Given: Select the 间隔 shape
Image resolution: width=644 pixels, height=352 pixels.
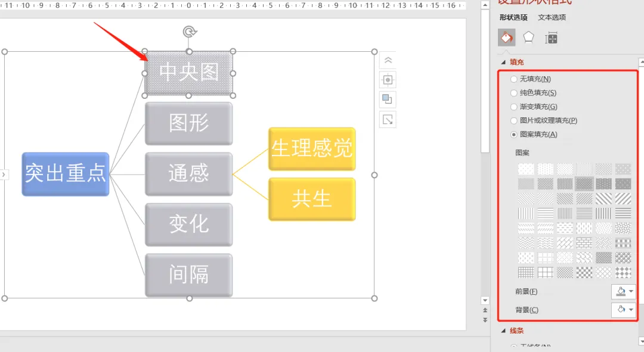Looking at the screenshot, I should pyautogui.click(x=189, y=275).
